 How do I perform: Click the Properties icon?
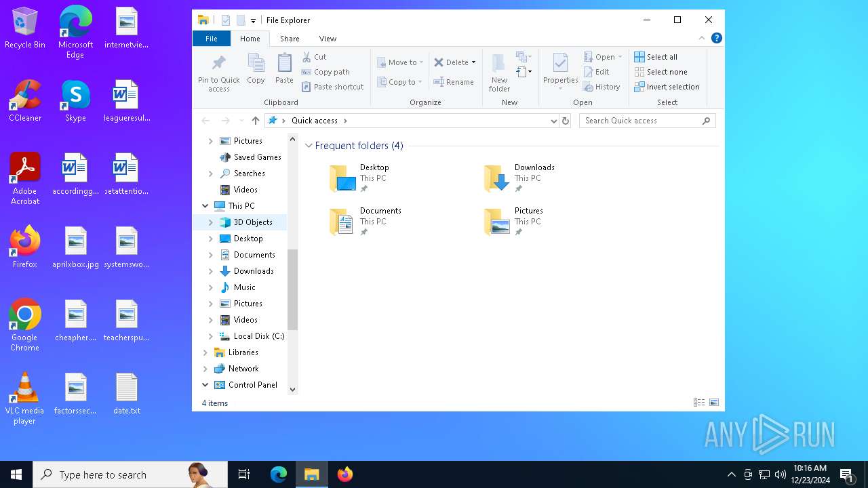(560, 64)
